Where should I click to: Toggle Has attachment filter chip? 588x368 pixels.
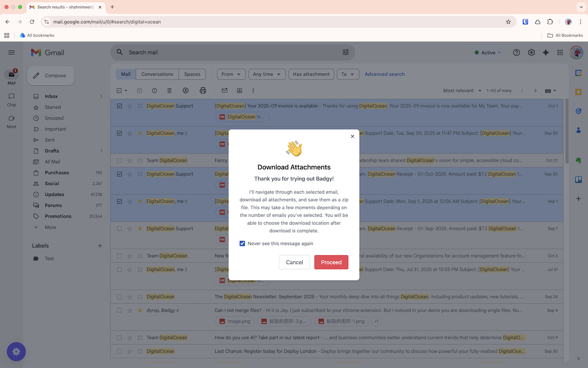311,74
